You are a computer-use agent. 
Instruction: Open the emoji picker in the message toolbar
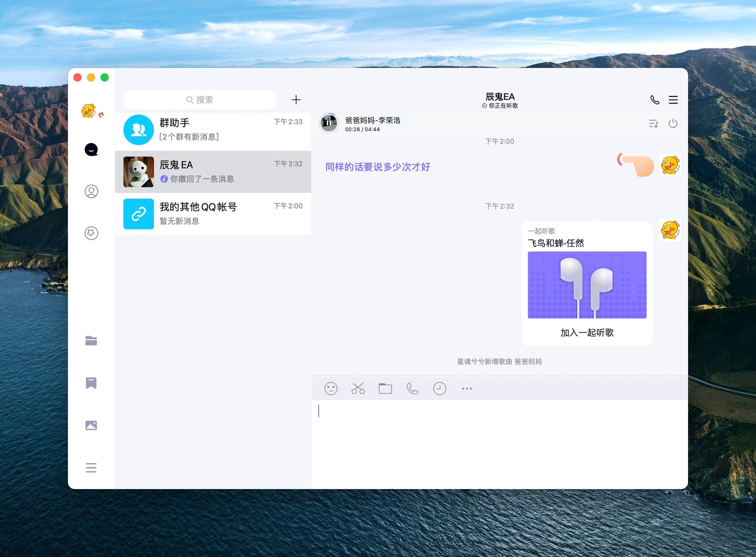[x=332, y=388]
